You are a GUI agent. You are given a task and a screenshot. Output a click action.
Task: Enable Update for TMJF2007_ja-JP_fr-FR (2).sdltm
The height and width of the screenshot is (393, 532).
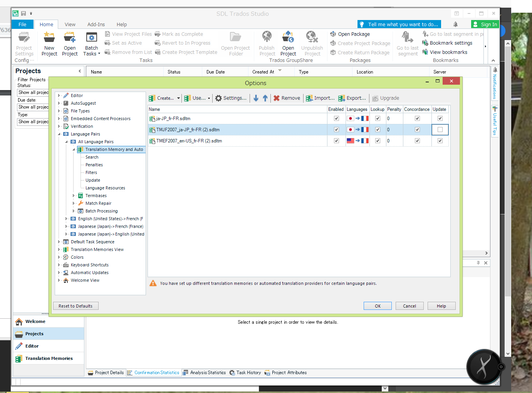(x=440, y=130)
